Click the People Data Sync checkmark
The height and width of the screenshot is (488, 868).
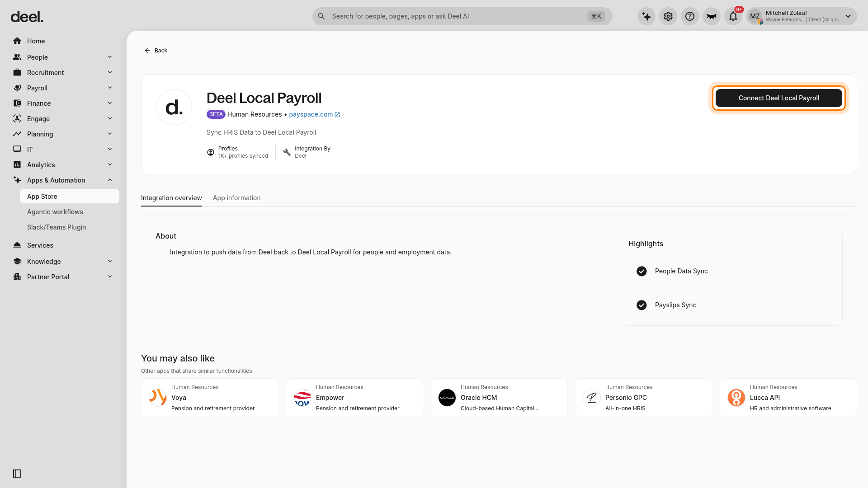[642, 271]
